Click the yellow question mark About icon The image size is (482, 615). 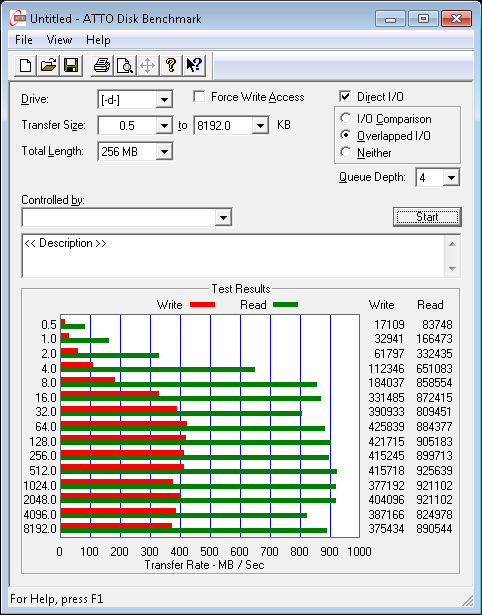coord(171,65)
